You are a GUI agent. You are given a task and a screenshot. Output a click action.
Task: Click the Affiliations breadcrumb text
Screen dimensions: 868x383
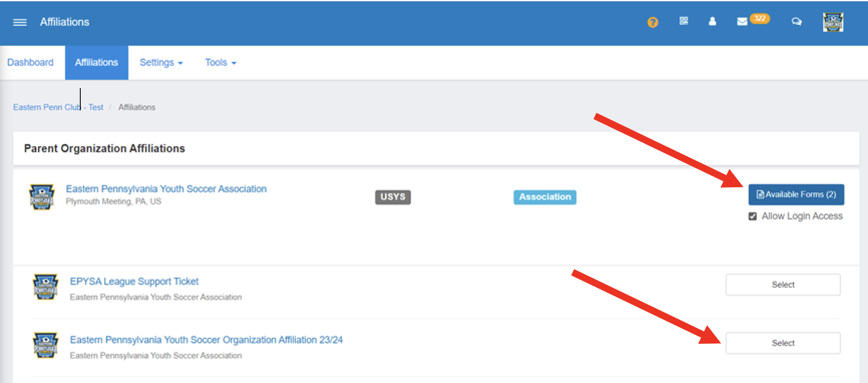pyautogui.click(x=137, y=107)
